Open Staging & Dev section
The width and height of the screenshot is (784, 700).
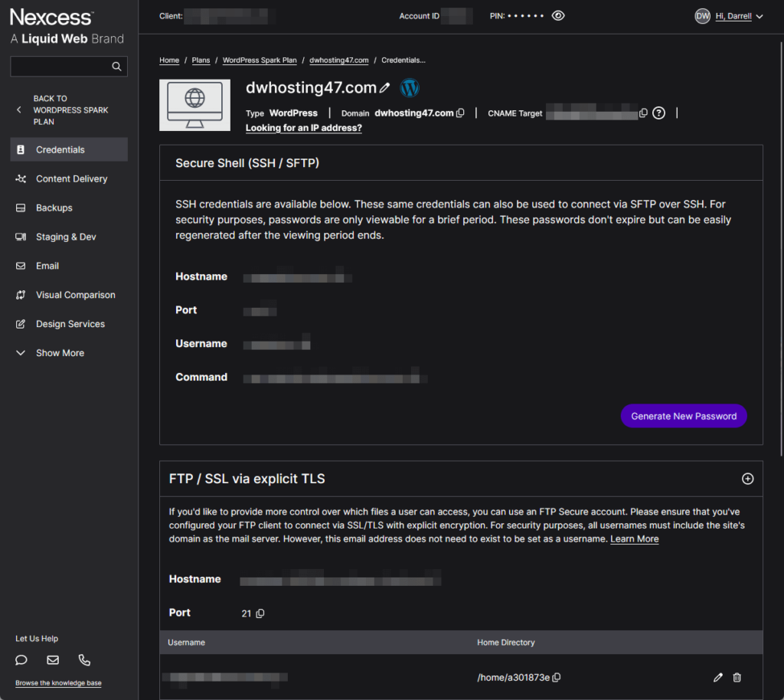(x=69, y=237)
